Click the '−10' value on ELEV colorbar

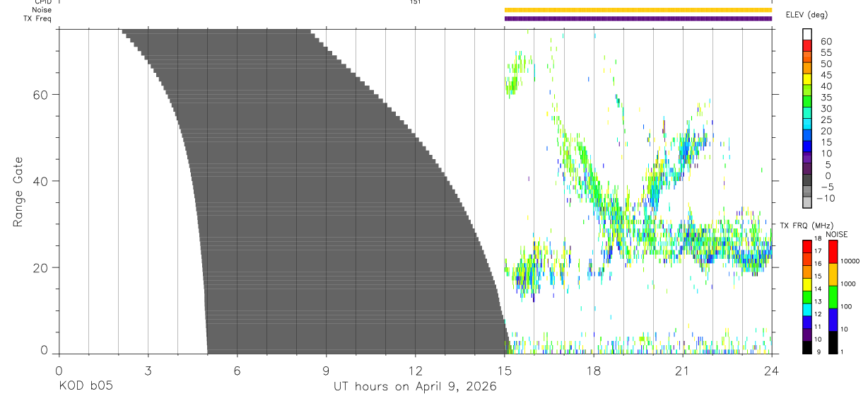[x=825, y=198]
